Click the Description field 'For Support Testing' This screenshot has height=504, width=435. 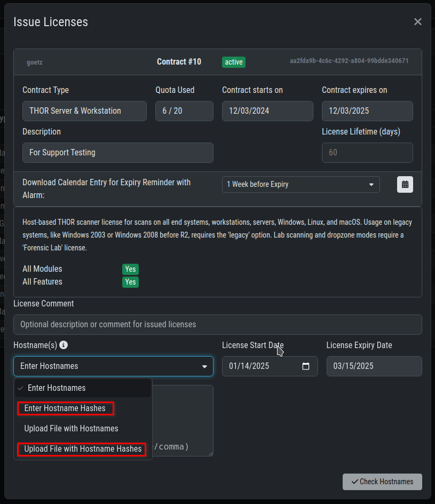tap(117, 153)
